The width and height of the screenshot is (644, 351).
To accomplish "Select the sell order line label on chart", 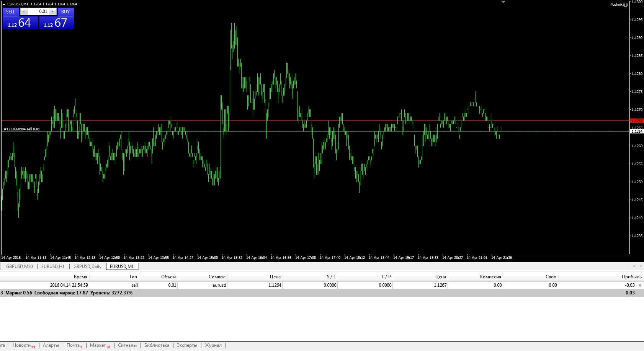I will tap(22, 129).
